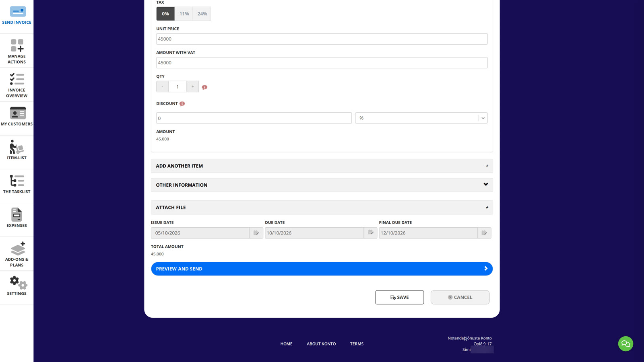Select the 24% tax rate
Image resolution: width=644 pixels, height=362 pixels.
(x=202, y=14)
